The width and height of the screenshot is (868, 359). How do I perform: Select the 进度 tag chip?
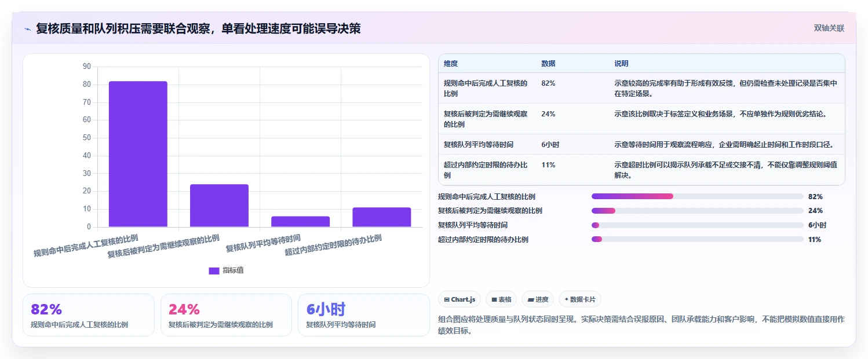click(x=538, y=299)
